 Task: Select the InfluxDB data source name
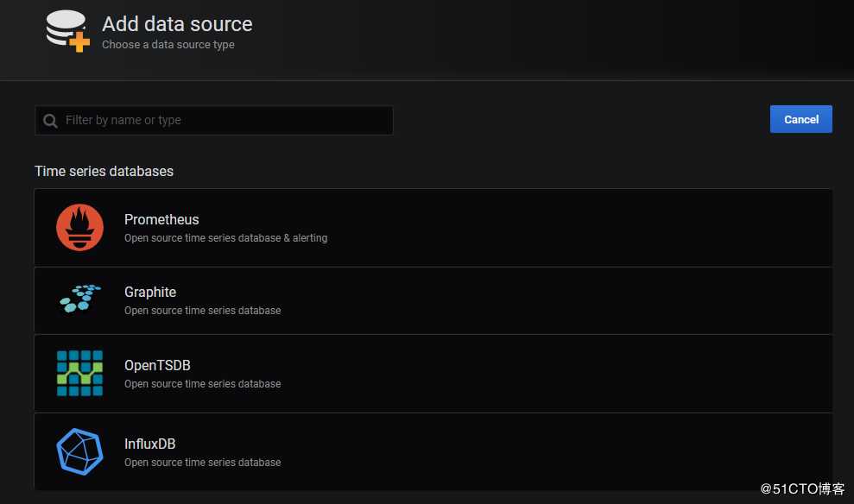tap(149, 444)
